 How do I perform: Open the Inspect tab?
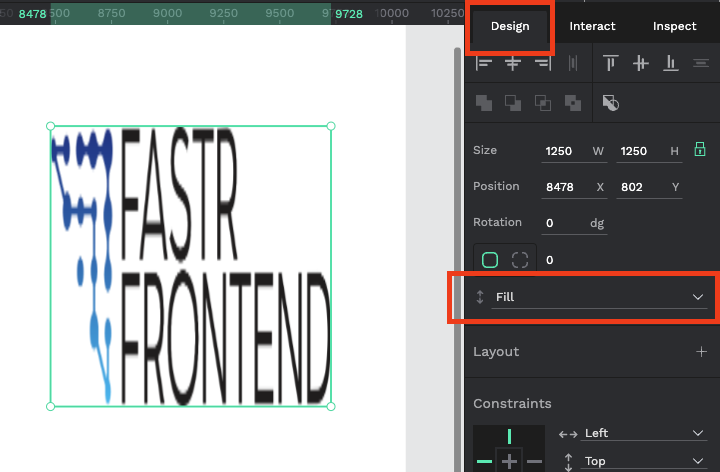coord(675,26)
